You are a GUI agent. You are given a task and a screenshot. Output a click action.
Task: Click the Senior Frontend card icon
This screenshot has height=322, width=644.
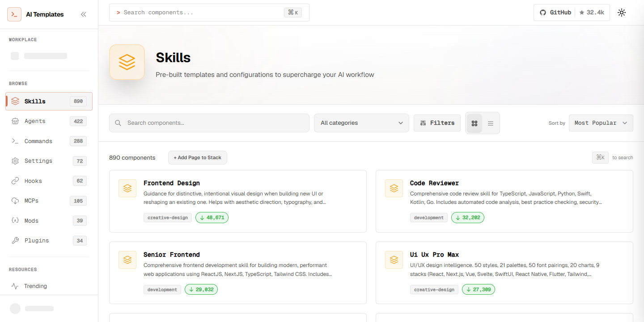point(127,260)
